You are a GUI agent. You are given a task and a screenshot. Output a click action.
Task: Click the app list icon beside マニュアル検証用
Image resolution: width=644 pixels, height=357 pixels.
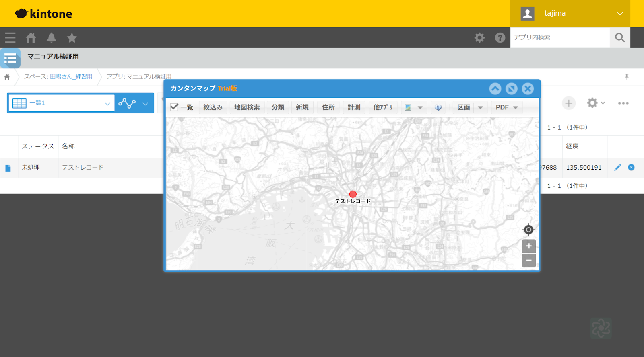10,58
